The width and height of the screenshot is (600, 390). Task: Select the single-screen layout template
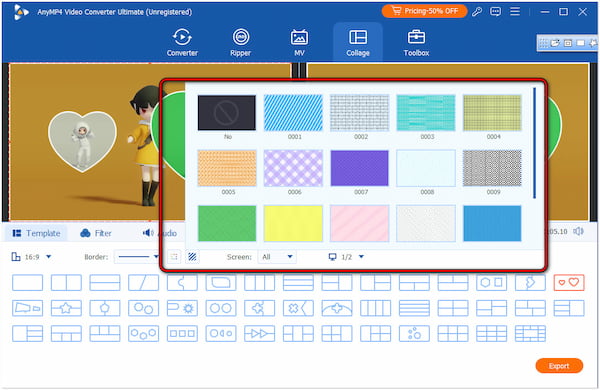28,283
